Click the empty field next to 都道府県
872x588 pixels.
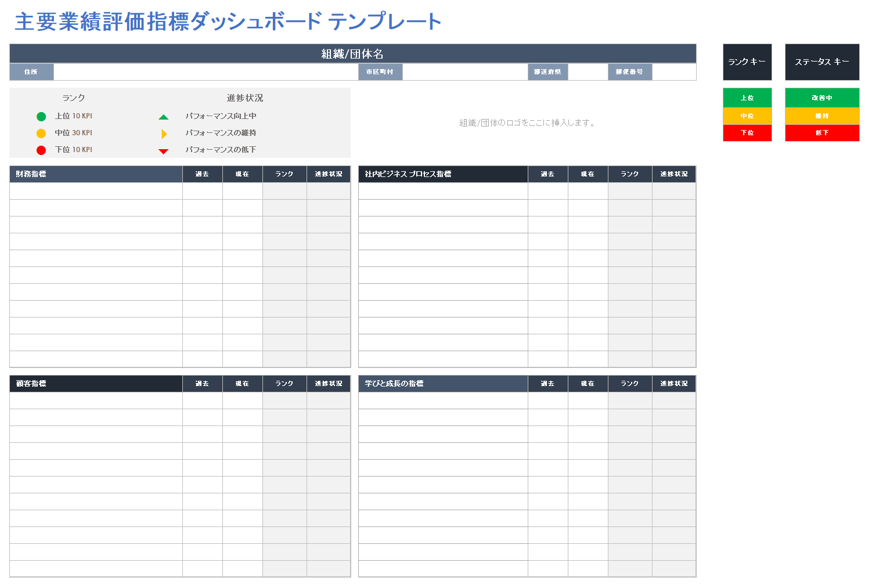point(588,72)
